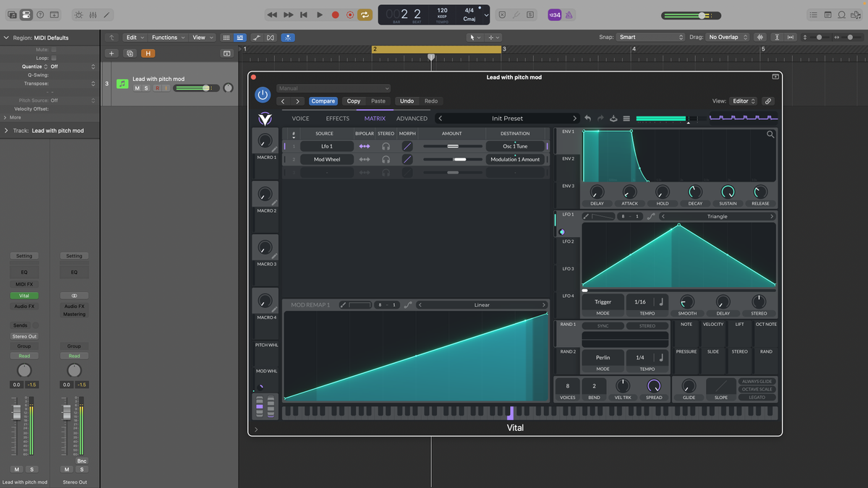
Task: Switch to the EFFECTS tab in Vital
Action: pyautogui.click(x=338, y=119)
